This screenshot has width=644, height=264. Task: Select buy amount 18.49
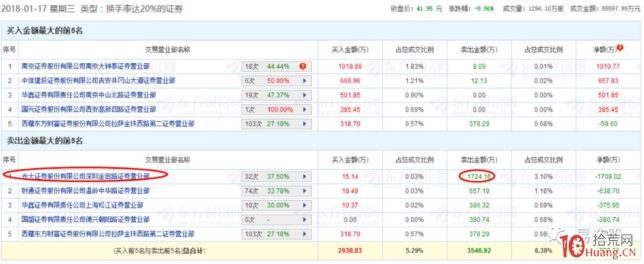point(350,191)
